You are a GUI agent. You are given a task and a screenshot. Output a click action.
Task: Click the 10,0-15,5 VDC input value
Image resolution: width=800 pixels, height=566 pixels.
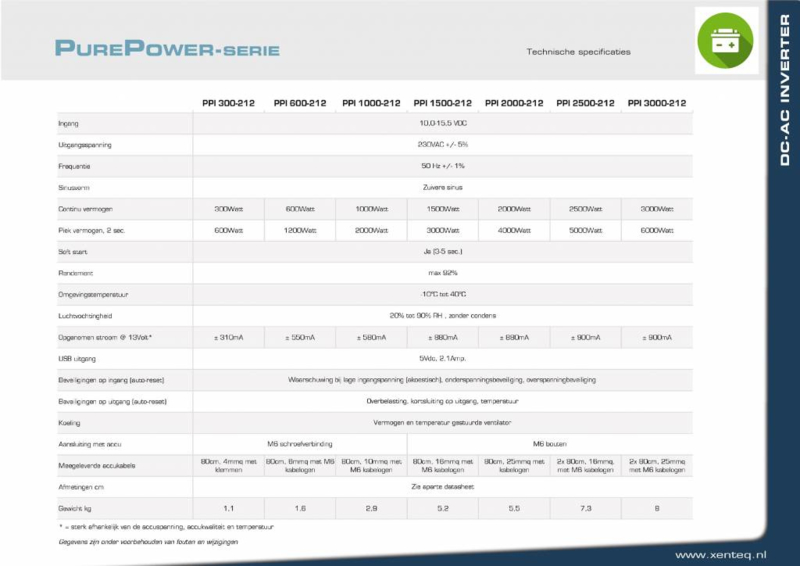coord(443,123)
